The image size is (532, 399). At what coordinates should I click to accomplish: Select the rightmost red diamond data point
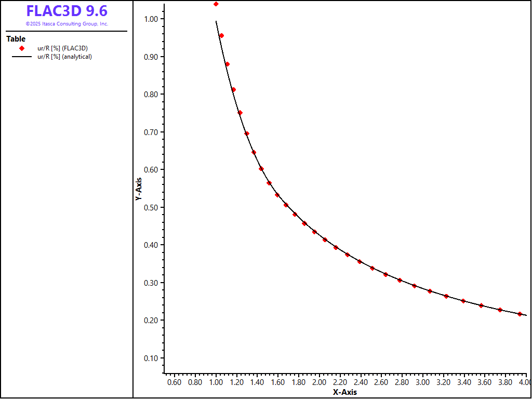pos(520,314)
